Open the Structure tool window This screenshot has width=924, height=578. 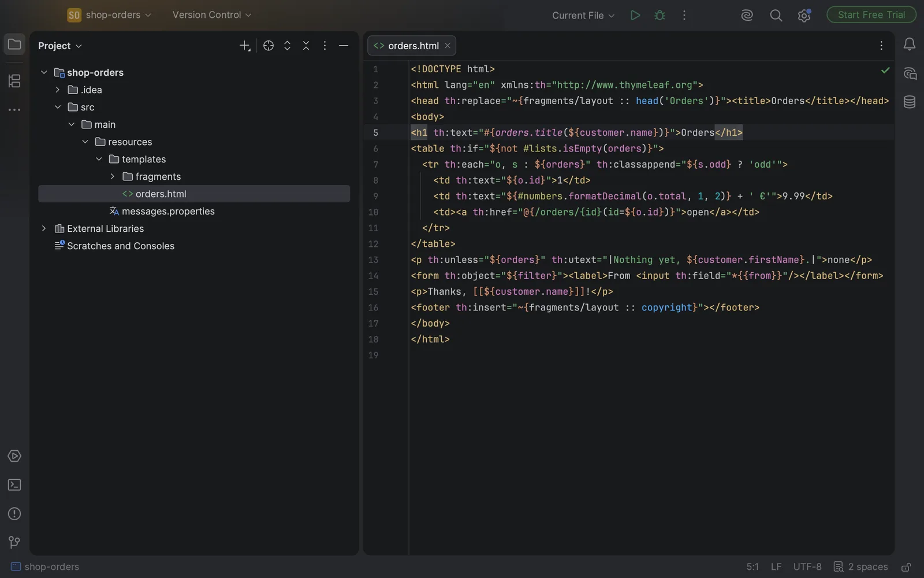tap(14, 81)
